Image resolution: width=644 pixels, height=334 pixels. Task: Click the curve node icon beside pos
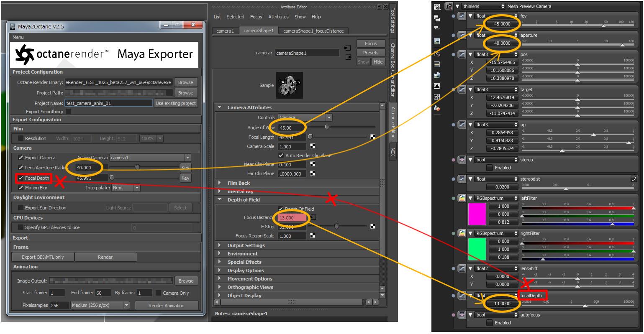(x=462, y=54)
